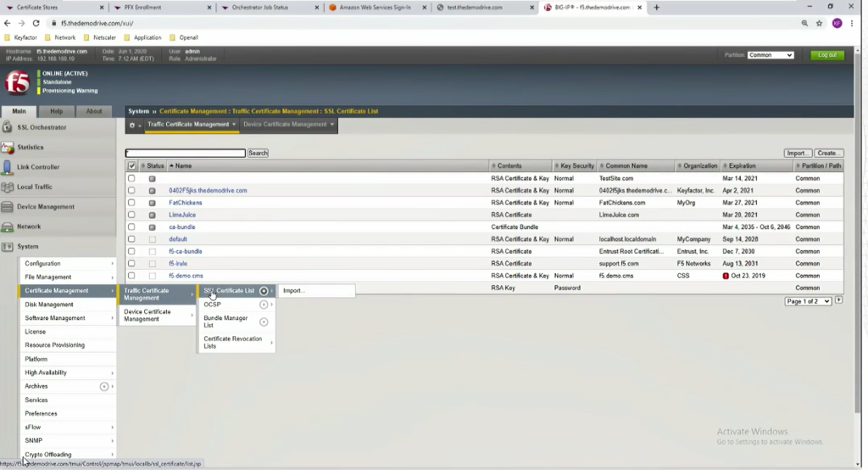The width and height of the screenshot is (868, 470).
Task: Bookmark page with star icon
Action: pos(820,23)
